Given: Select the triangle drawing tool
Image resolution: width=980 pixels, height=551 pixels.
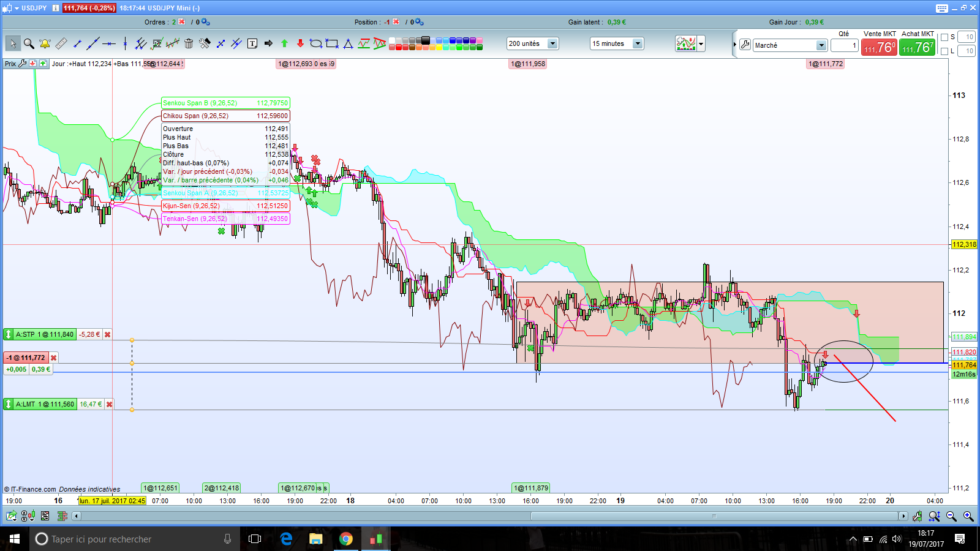Looking at the screenshot, I should [348, 43].
